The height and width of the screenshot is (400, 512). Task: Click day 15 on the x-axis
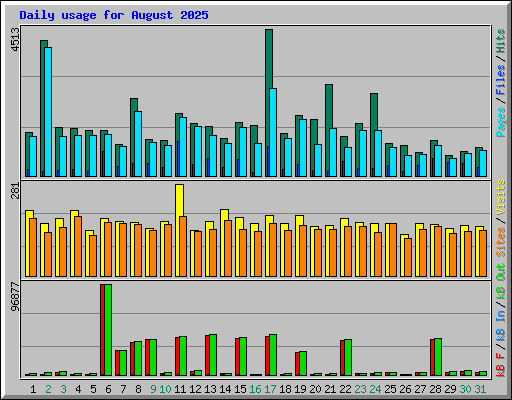240,389
